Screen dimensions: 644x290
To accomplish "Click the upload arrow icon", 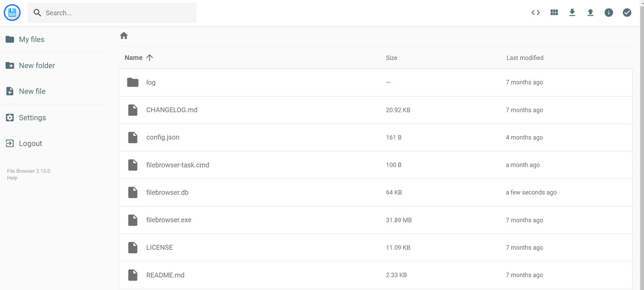I will pos(590,13).
